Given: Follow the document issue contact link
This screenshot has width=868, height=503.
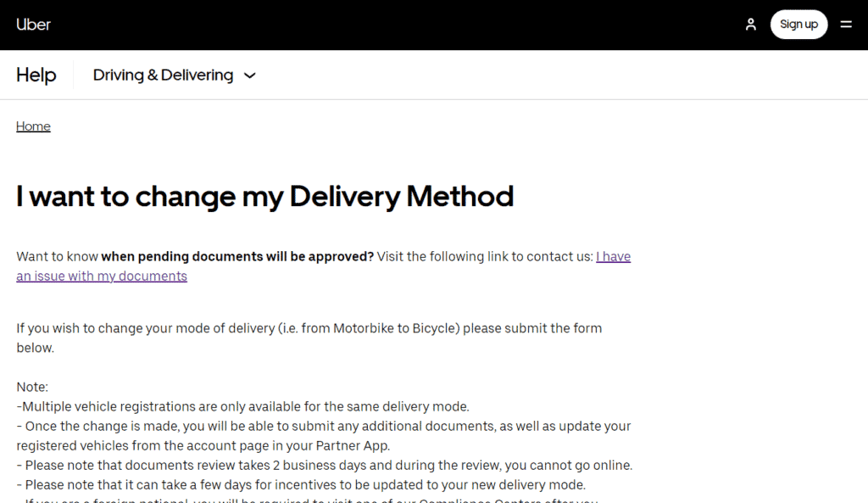Looking at the screenshot, I should point(102,276).
